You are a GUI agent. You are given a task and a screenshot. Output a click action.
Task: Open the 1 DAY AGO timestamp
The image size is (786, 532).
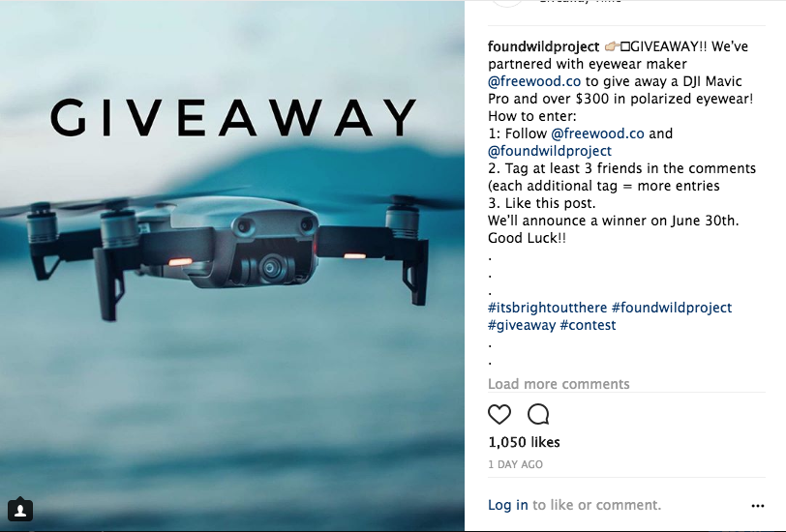[x=515, y=464]
